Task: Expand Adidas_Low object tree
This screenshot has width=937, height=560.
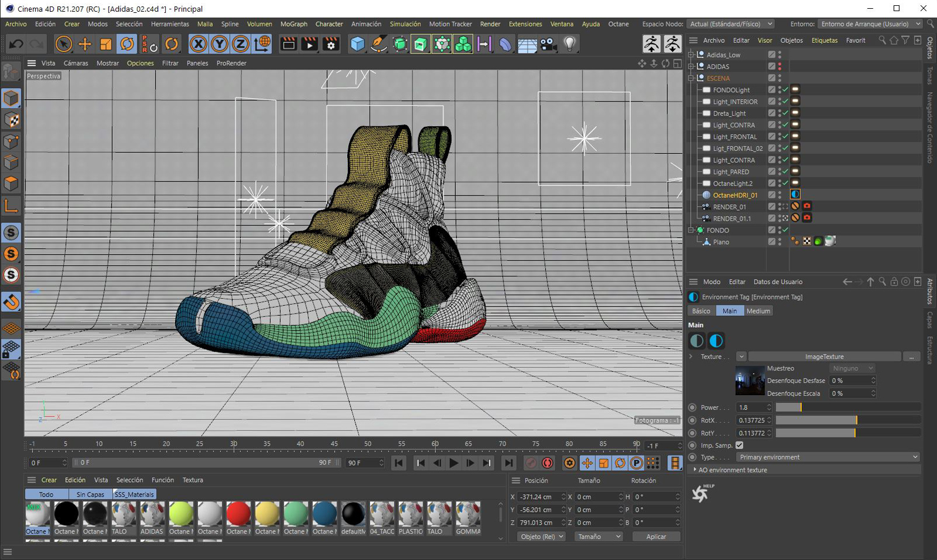Action: 691,55
